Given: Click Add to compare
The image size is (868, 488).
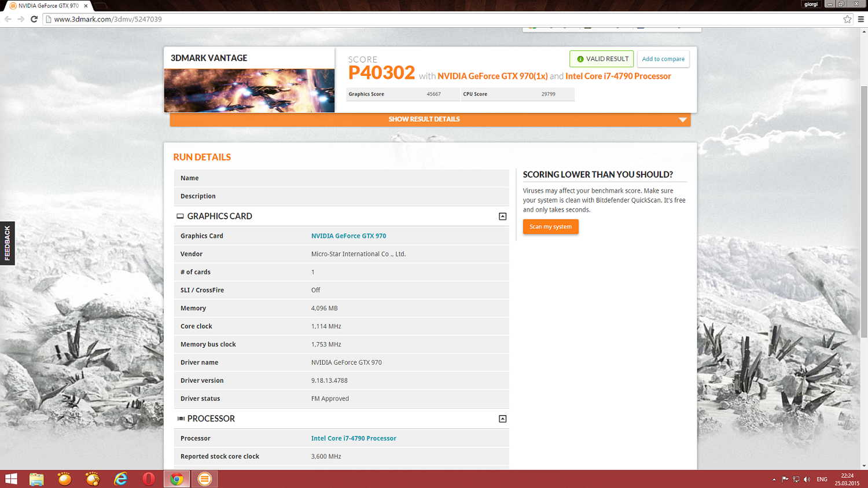Looking at the screenshot, I should pos(663,59).
